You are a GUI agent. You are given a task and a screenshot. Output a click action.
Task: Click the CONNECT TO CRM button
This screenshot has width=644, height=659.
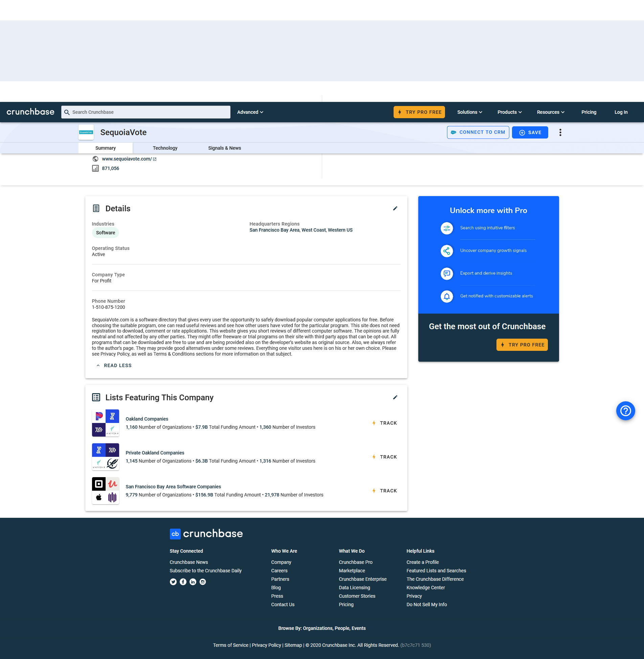point(478,132)
